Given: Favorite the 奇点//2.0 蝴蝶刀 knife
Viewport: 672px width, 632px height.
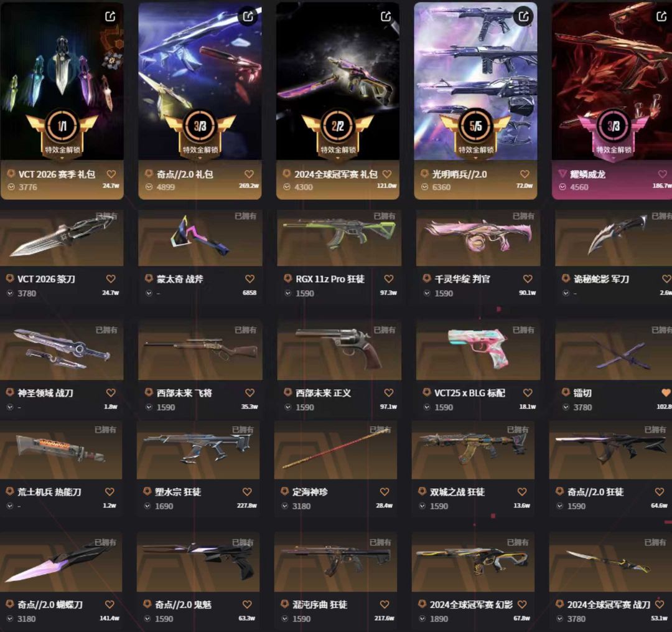Looking at the screenshot, I should [x=110, y=605].
